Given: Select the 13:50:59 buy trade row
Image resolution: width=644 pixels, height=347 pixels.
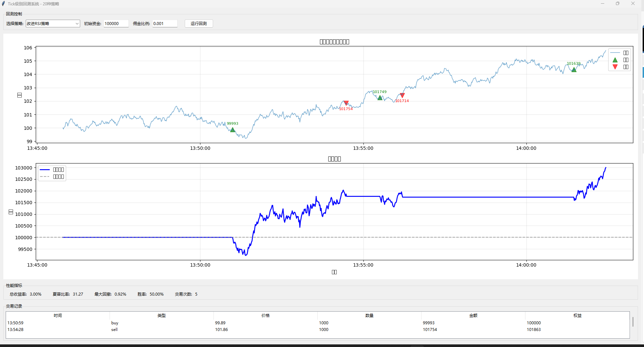Looking at the screenshot, I should click(x=167, y=323).
